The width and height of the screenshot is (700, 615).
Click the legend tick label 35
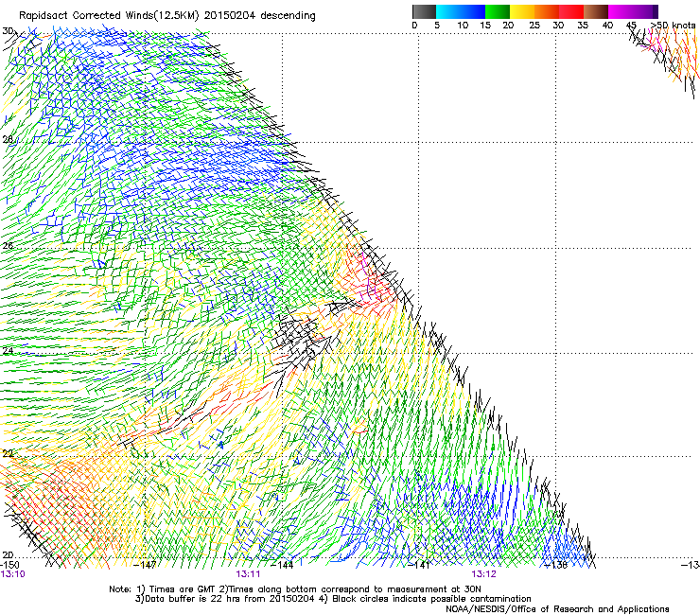583,26
